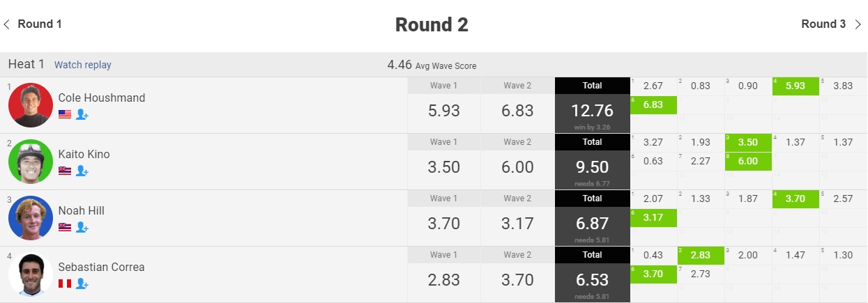The height and width of the screenshot is (303, 868).
Task: Click the Hawaii flag under Kaito Kino
Action: coord(65,171)
